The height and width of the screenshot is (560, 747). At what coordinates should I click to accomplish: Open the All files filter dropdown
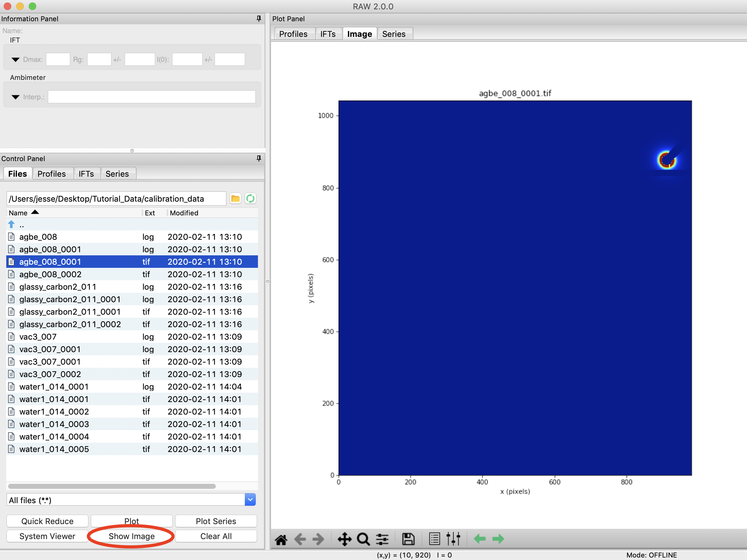point(250,499)
